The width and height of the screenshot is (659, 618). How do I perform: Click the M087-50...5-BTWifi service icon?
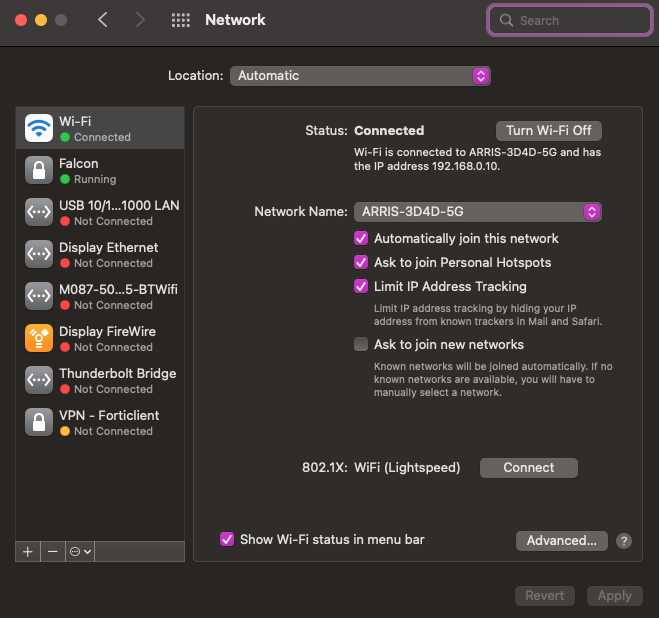(x=39, y=296)
